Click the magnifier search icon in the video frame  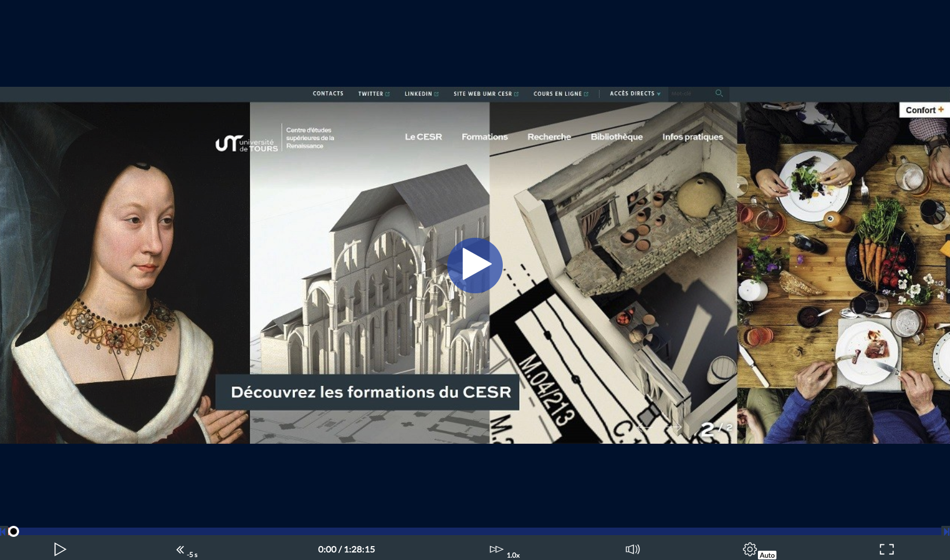click(x=719, y=93)
